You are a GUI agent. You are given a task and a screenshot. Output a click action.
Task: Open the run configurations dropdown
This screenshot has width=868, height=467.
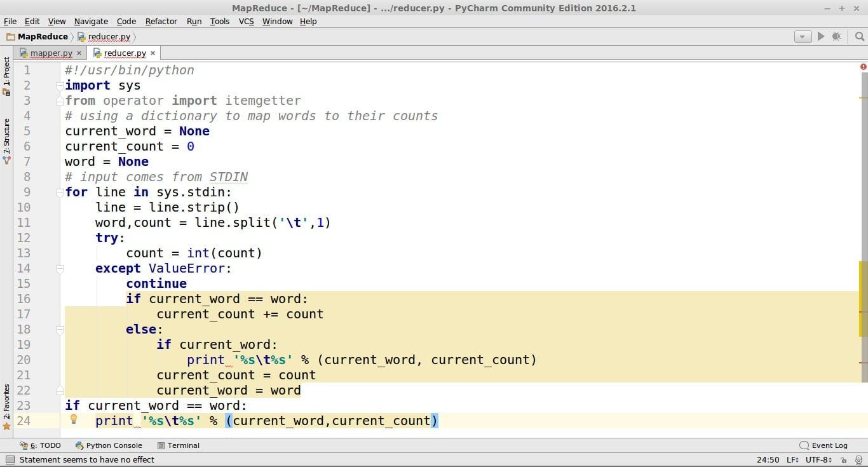click(x=803, y=36)
